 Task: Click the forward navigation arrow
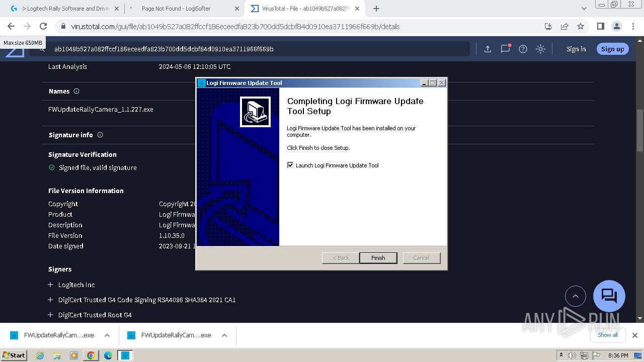tap(27, 26)
